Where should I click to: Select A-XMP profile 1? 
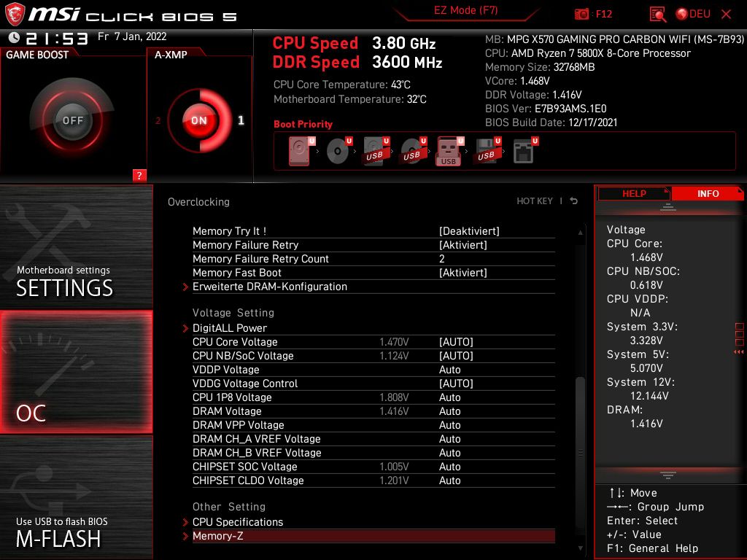[241, 120]
